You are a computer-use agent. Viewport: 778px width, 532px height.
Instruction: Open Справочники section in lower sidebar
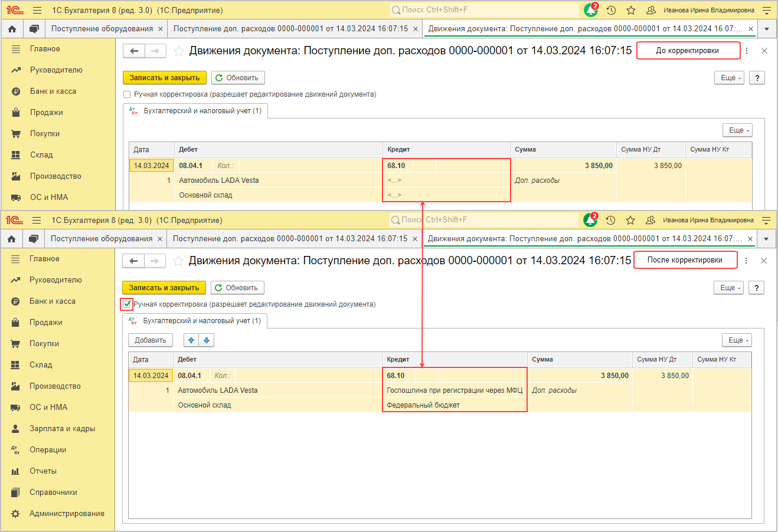(57, 492)
